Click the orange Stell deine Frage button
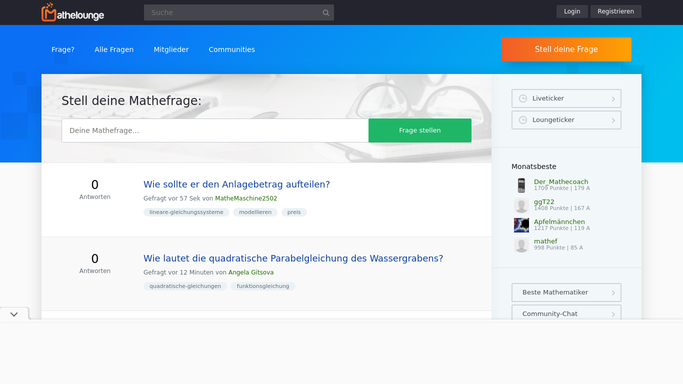 566,49
